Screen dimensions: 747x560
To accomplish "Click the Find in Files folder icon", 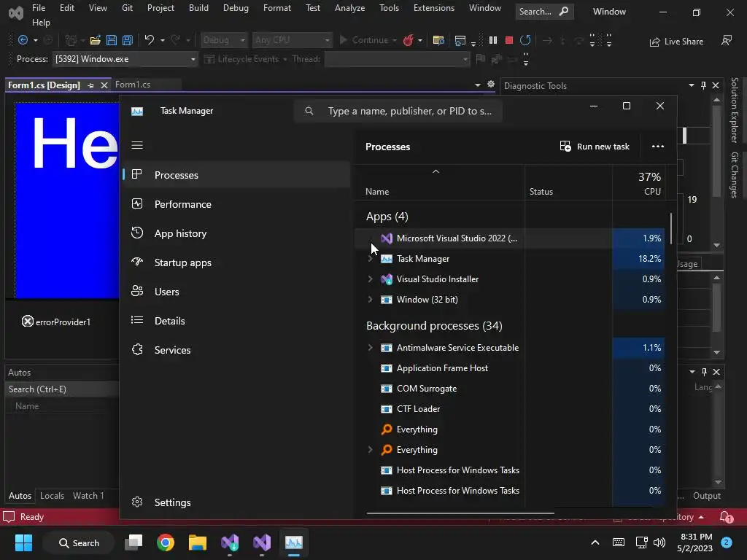I will [x=438, y=40].
